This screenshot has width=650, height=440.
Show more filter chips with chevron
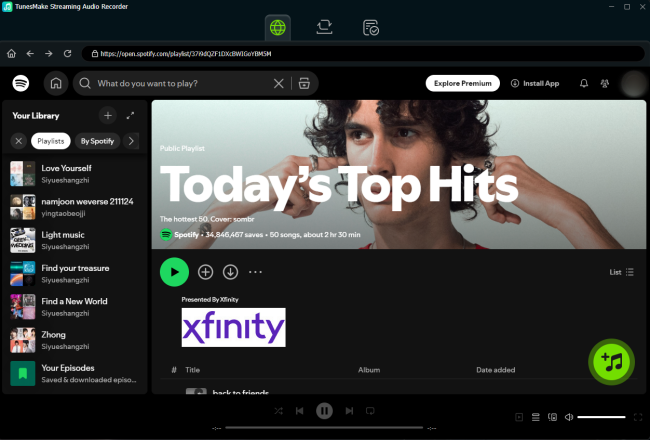(x=131, y=141)
